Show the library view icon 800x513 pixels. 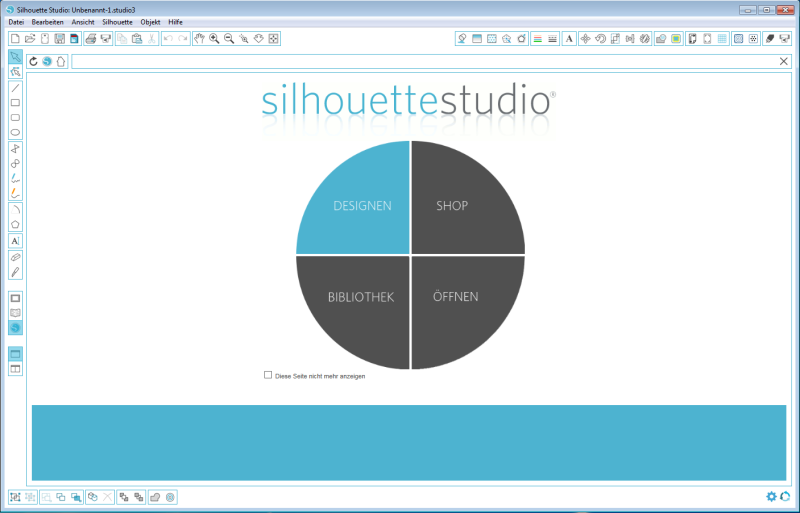[x=15, y=313]
